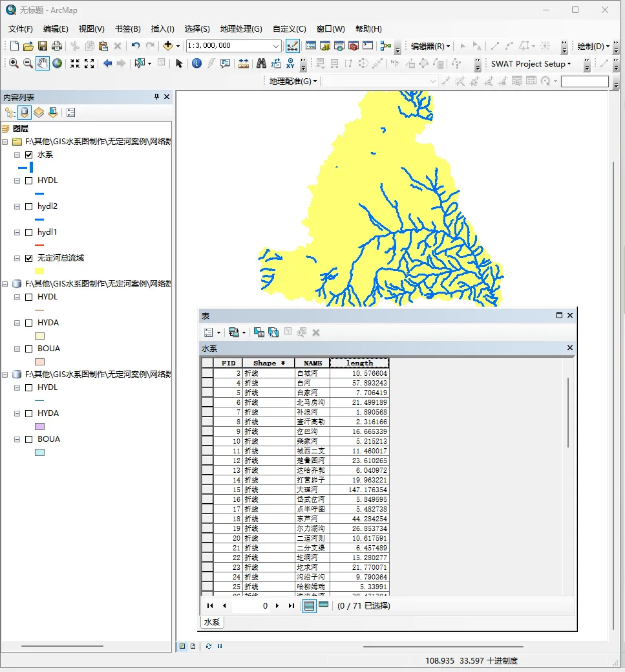Select the Zoom In tool
Viewport: 625px width, 672px height.
[14, 63]
